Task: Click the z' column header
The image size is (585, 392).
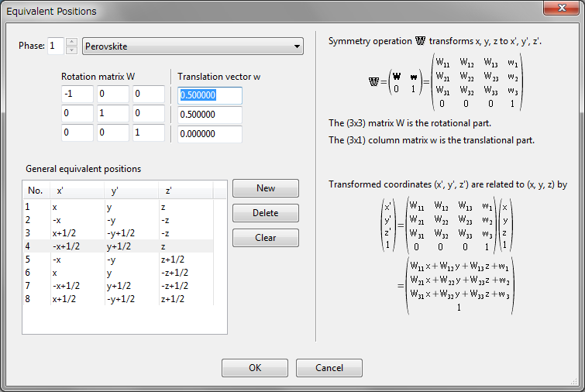Action: pos(184,191)
